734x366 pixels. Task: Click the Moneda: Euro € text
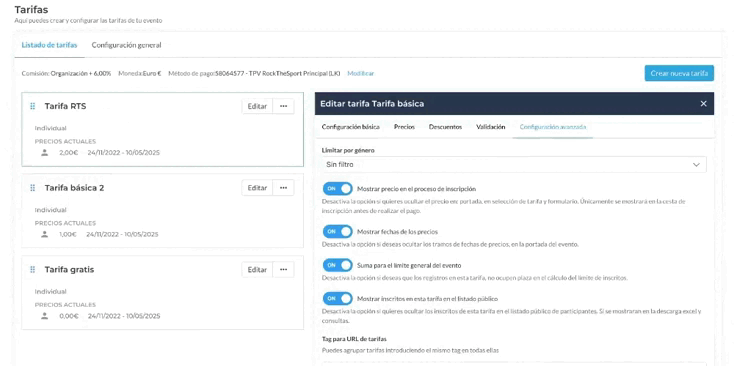(140, 73)
